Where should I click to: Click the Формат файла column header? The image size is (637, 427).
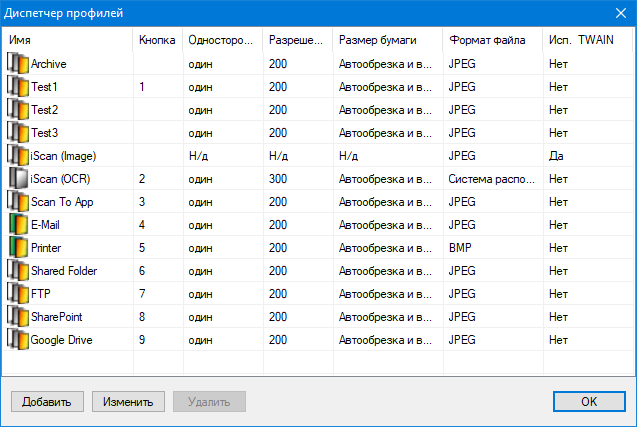tap(492, 40)
